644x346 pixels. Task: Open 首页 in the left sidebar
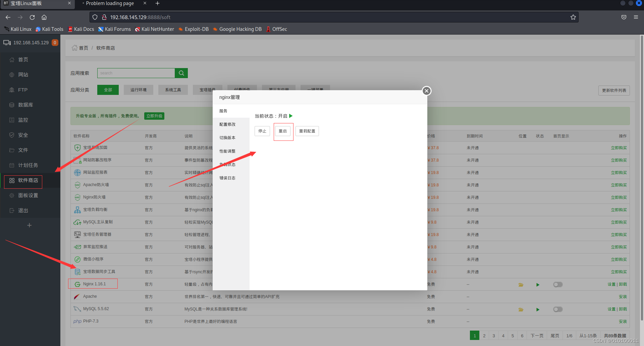point(23,60)
